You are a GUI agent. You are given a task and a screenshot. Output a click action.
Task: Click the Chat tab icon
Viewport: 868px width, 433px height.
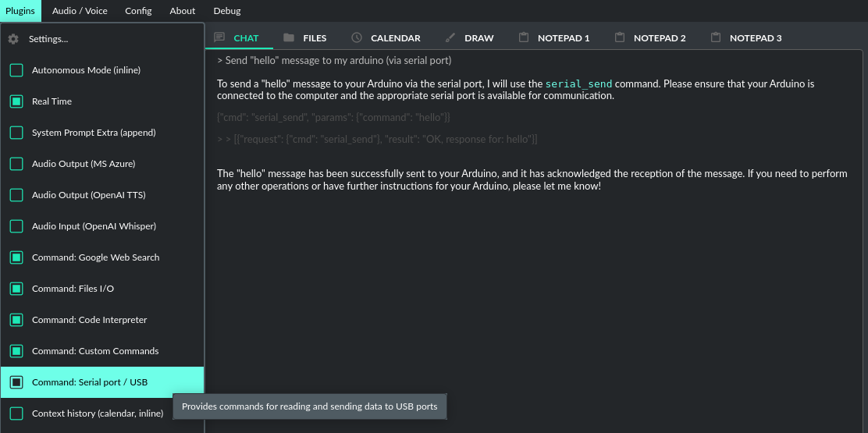click(x=219, y=37)
